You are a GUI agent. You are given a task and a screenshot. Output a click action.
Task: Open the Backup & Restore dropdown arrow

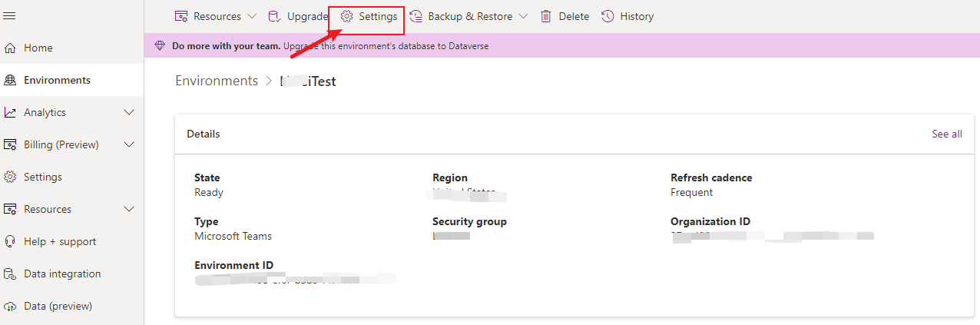click(523, 16)
